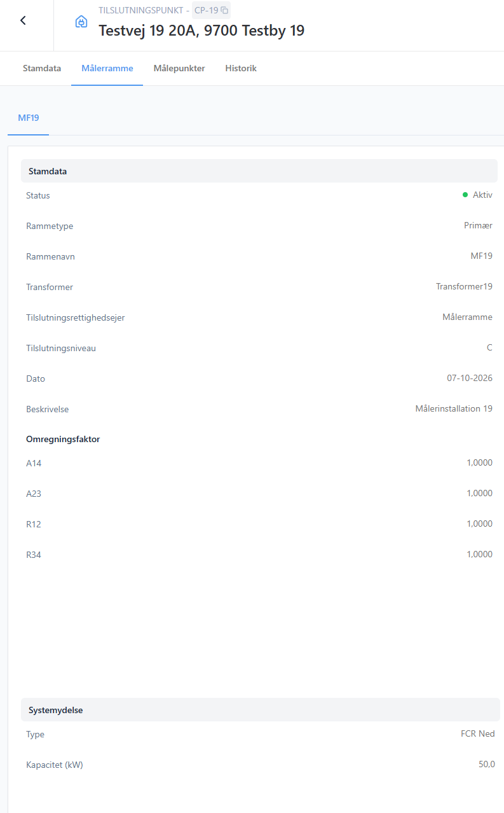The width and height of the screenshot is (504, 813).
Task: Click the Systemydelse section header
Action: pos(261,710)
